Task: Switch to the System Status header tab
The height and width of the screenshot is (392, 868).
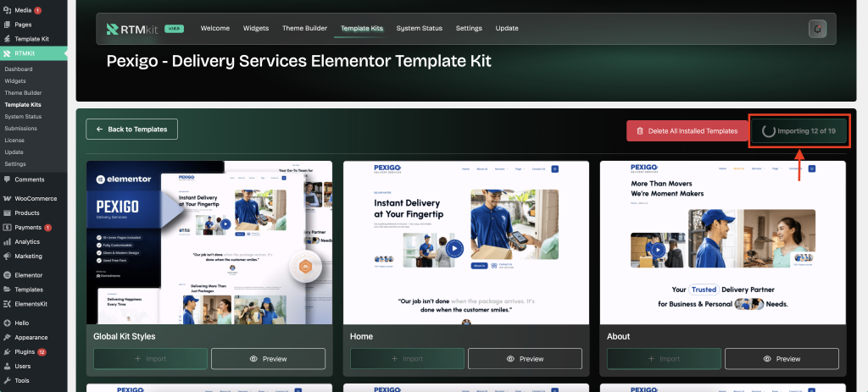Action: click(x=419, y=28)
